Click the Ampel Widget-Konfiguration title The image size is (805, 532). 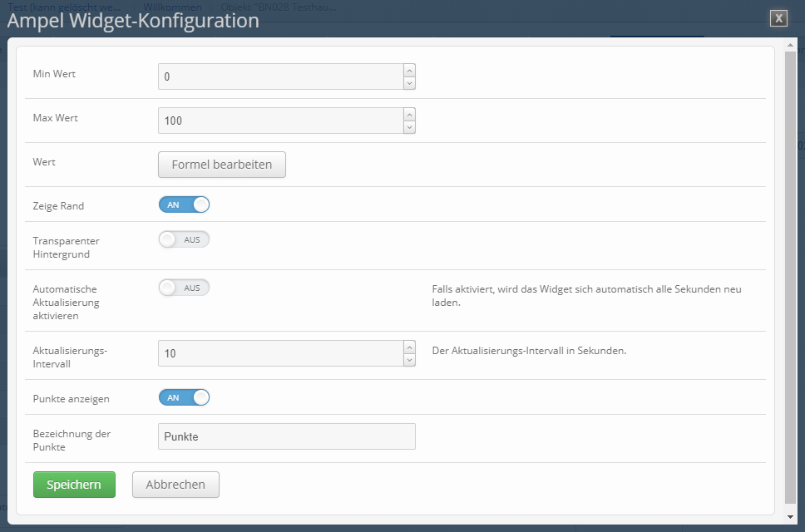tap(133, 21)
